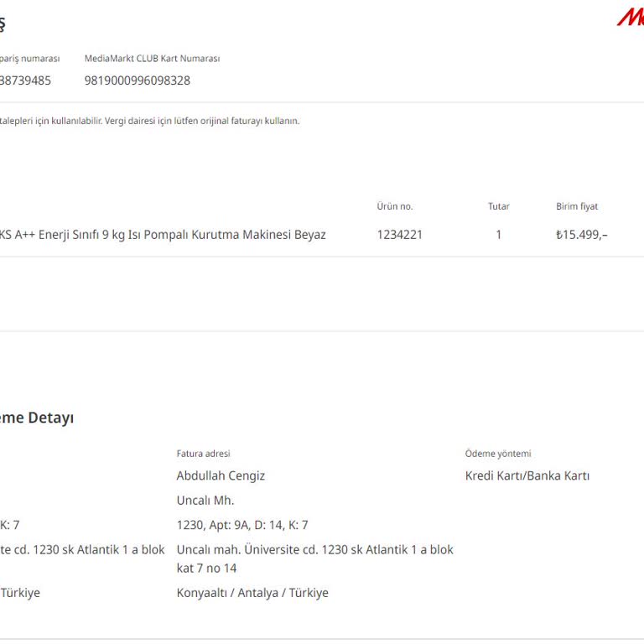Viewport: 644px width, 644px height.
Task: Click the Kredi Kartı/Banka Kartı payment method
Action: pyautogui.click(x=527, y=475)
